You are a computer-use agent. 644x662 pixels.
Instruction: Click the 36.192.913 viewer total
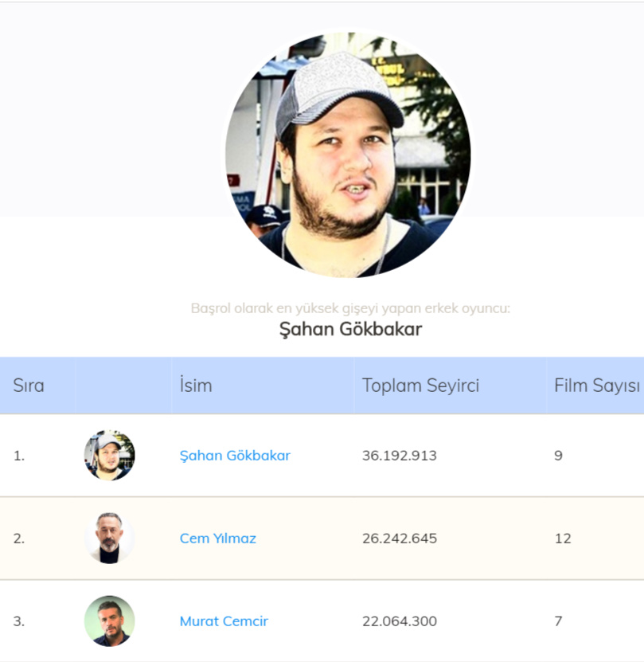pyautogui.click(x=399, y=456)
